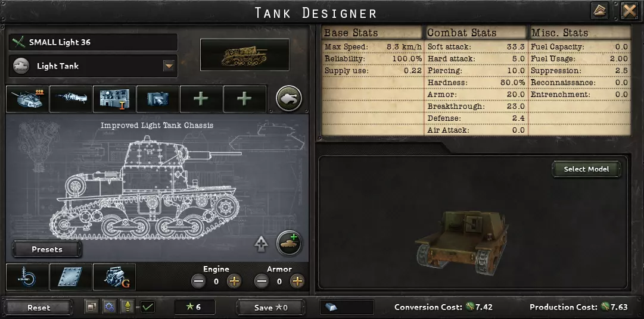Screen dimensions: 644x319
Task: Decrease the Armor level with minus
Action: point(261,282)
